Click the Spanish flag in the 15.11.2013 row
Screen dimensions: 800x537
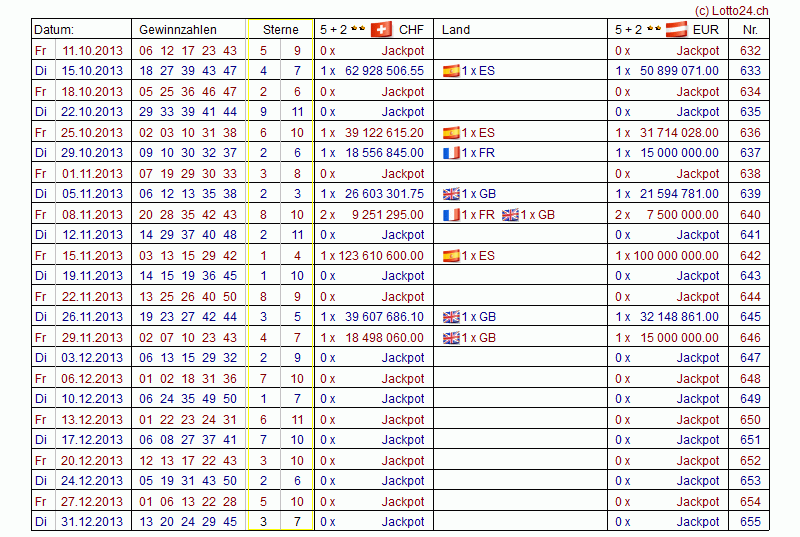[451, 256]
